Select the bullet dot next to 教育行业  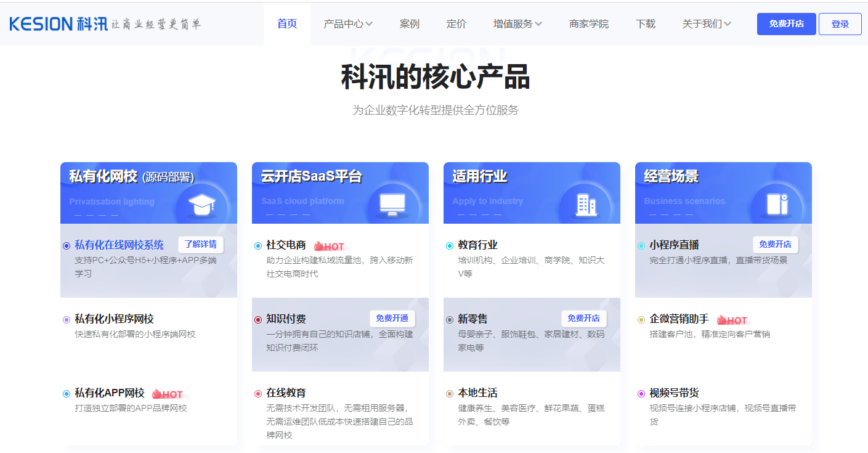click(450, 246)
